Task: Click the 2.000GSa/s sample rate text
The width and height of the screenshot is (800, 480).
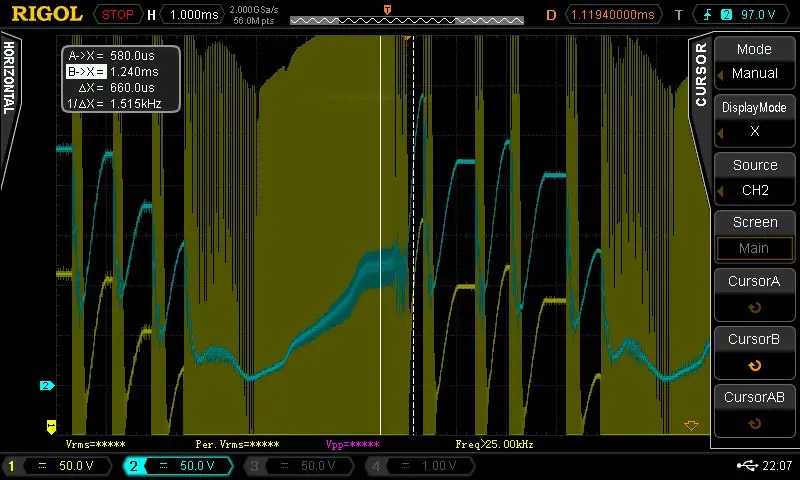Action: pyautogui.click(x=254, y=10)
